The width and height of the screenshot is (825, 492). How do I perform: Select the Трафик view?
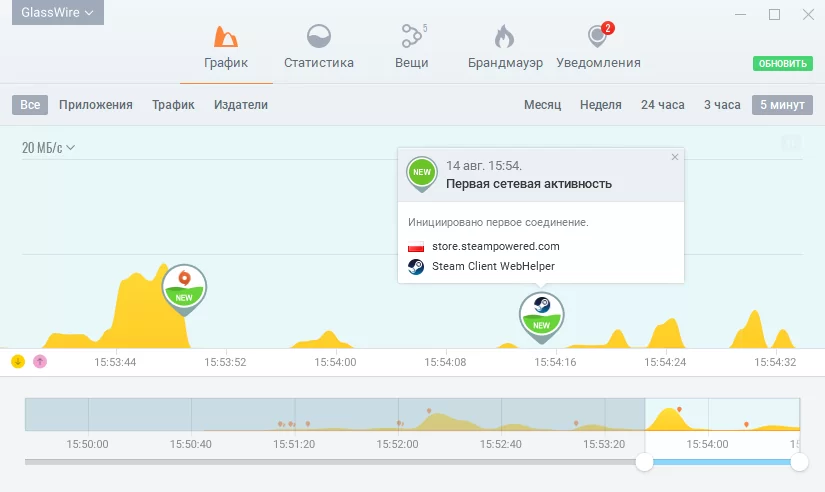173,105
